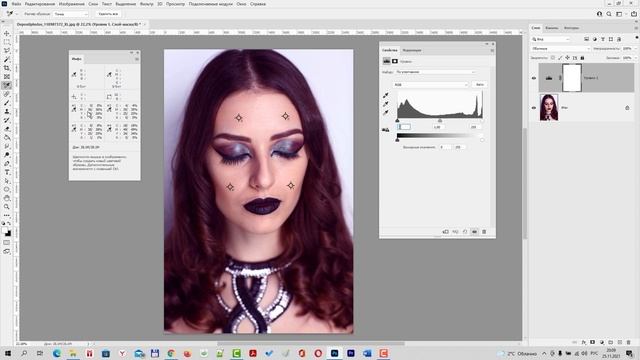Open the Справка menu
This screenshot has width=640, height=360.
[x=258, y=4]
